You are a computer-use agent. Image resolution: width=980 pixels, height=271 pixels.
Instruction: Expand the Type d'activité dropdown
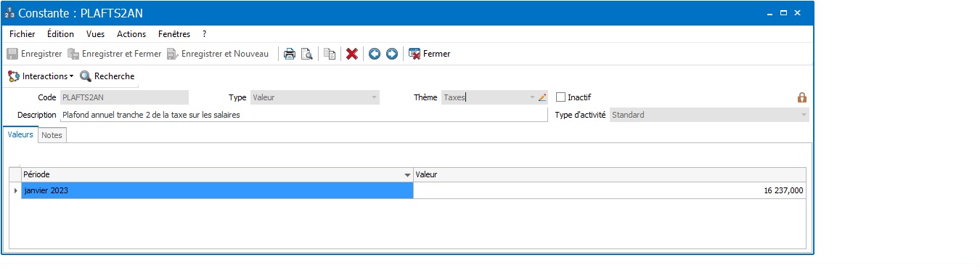click(x=804, y=115)
